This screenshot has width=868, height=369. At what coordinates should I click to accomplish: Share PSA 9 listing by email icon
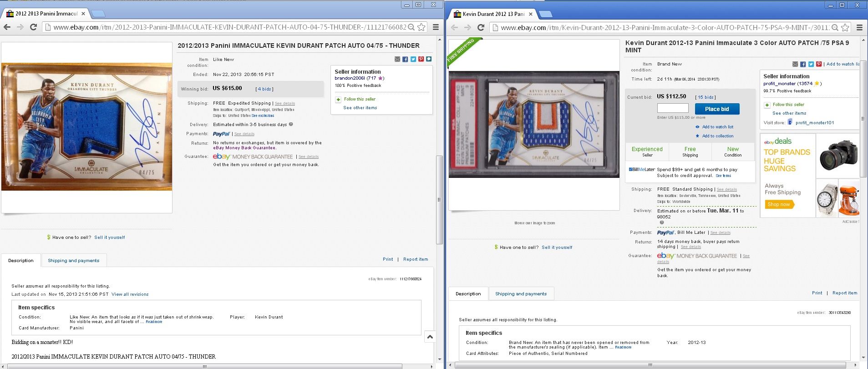coord(795,64)
